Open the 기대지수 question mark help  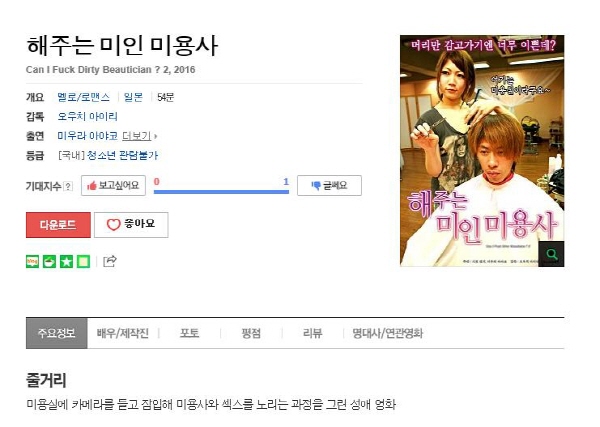[68, 186]
